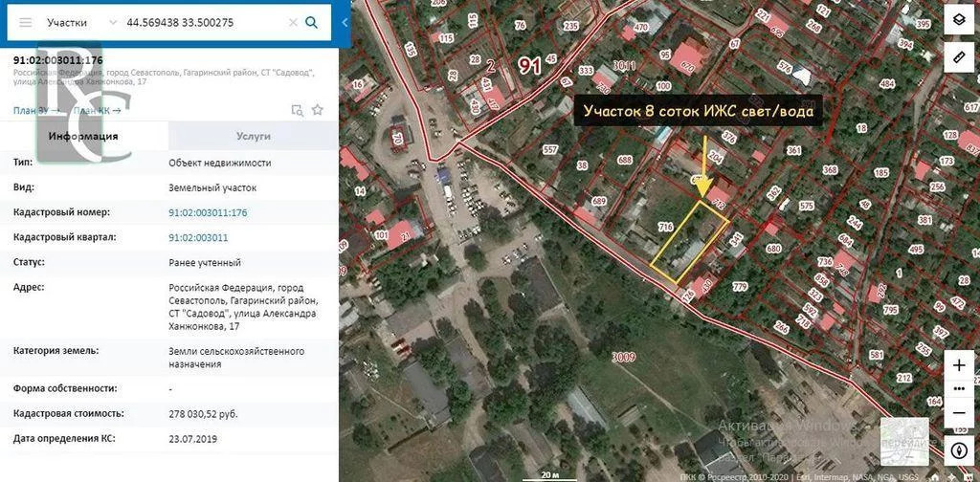
Task: Open cadastral number link 91:02:003011:176
Action: (208, 212)
